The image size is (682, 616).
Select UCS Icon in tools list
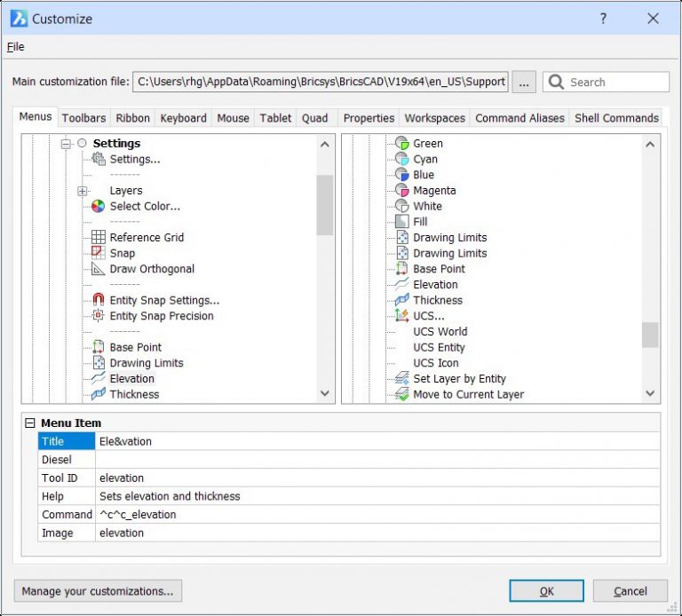436,362
